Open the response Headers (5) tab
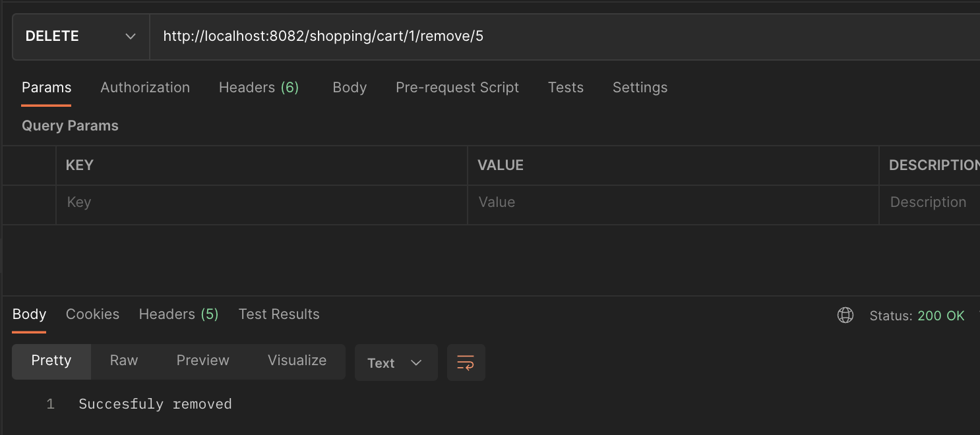The width and height of the screenshot is (980, 435). click(x=178, y=314)
